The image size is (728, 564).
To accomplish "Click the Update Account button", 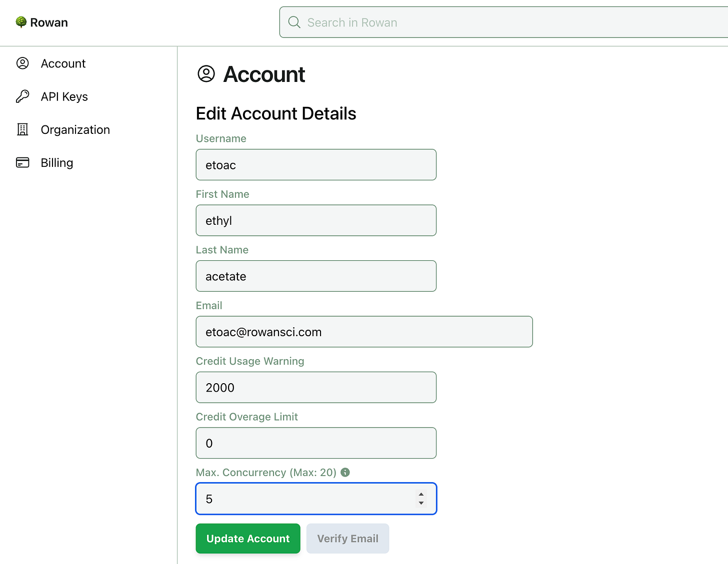I will [x=248, y=539].
